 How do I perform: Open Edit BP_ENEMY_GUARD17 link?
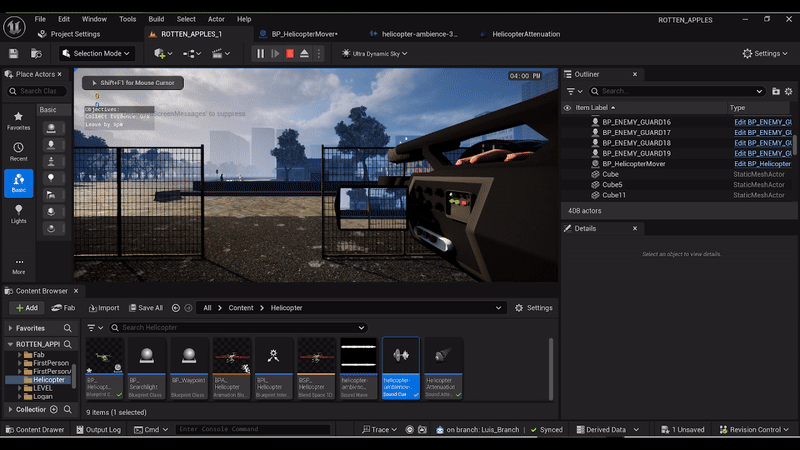point(763,132)
